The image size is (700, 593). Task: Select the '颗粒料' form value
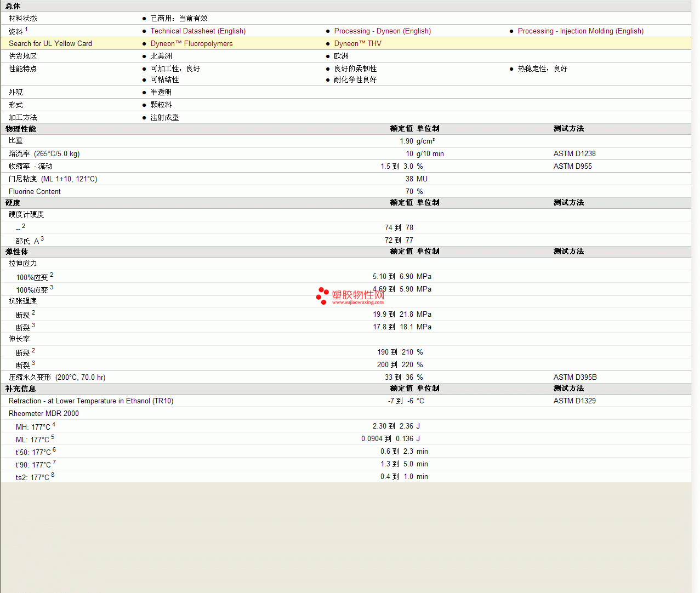[x=161, y=105]
